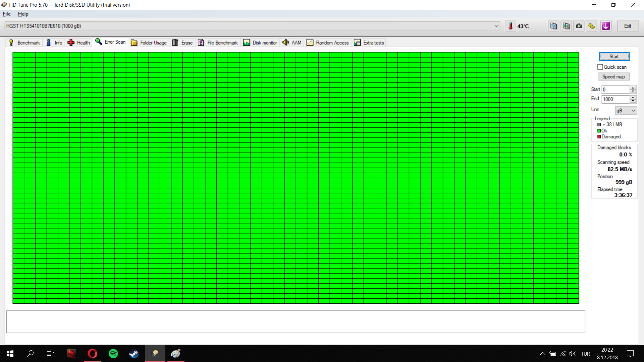Open the File menu

[7, 14]
